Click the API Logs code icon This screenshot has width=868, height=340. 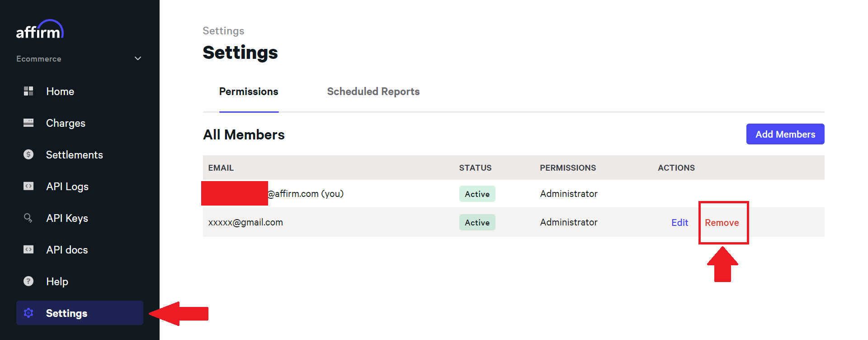click(x=28, y=186)
